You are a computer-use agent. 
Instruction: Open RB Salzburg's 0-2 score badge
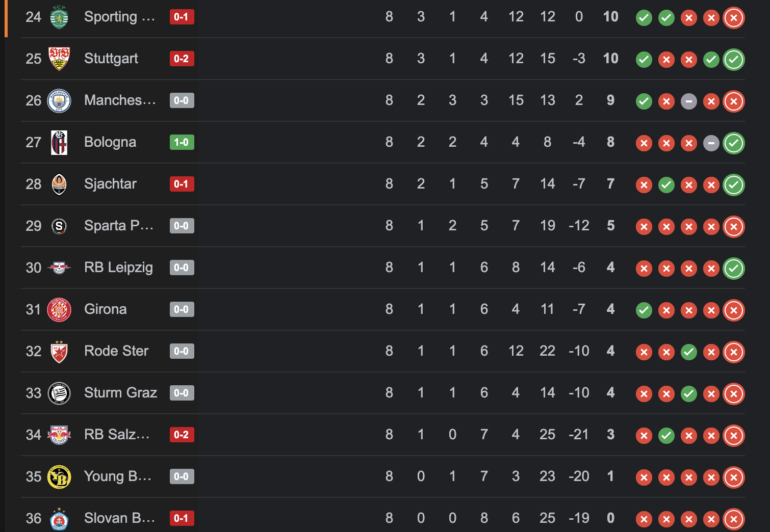(x=182, y=435)
